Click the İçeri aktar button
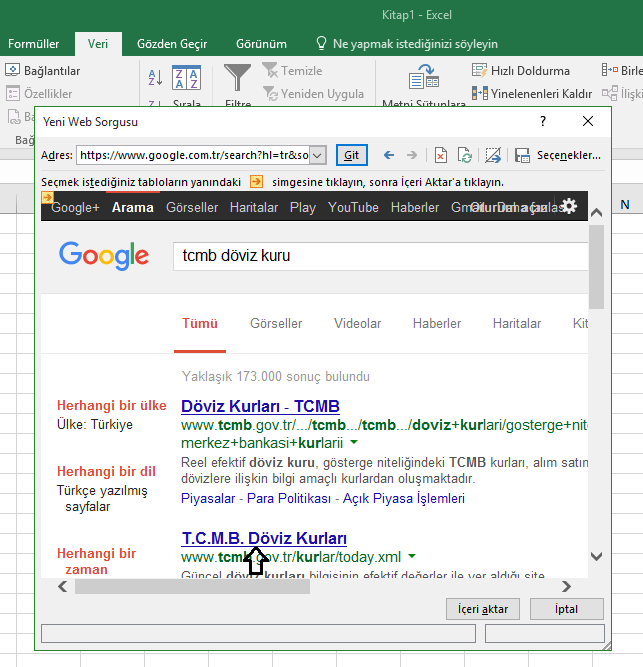The height and width of the screenshot is (667, 643). pos(483,609)
